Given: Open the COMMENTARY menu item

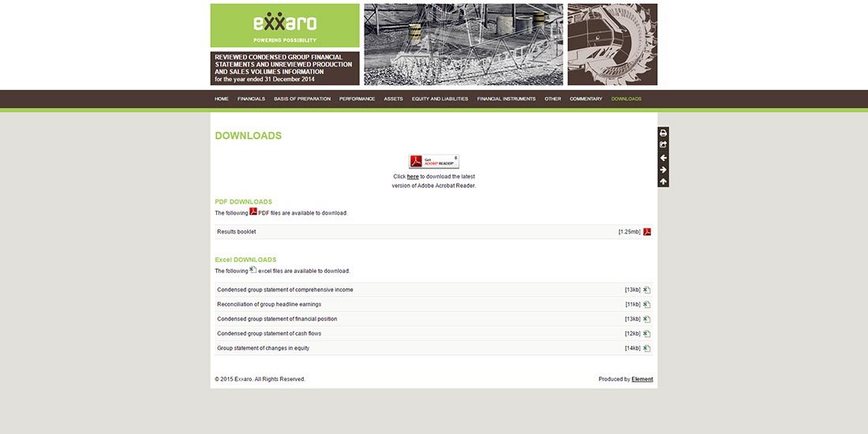Looking at the screenshot, I should pyautogui.click(x=586, y=99).
